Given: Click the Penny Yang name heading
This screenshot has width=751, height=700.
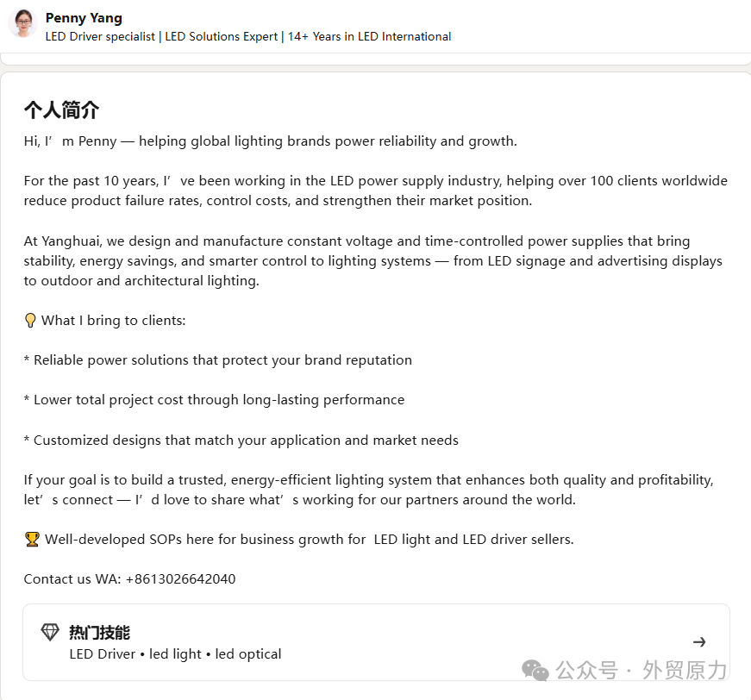Looking at the screenshot, I should 84,18.
